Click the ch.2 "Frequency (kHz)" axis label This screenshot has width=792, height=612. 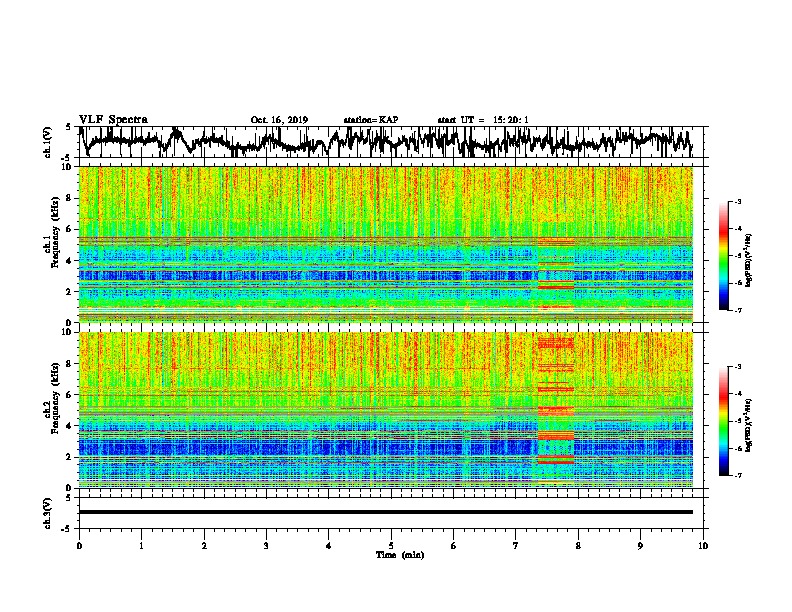pos(55,398)
